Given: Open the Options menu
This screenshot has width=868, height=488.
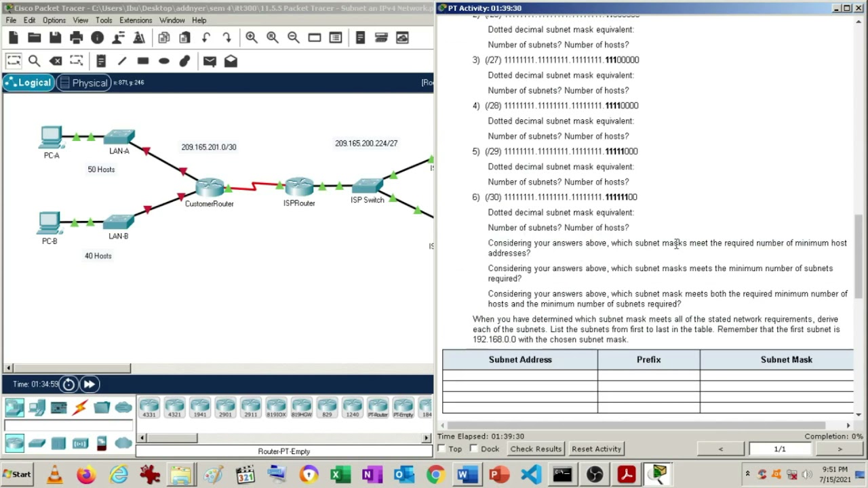Looking at the screenshot, I should point(54,20).
